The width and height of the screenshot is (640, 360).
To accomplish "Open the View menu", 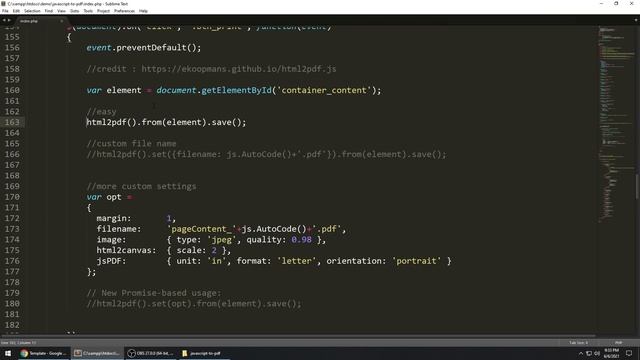I will (x=61, y=11).
